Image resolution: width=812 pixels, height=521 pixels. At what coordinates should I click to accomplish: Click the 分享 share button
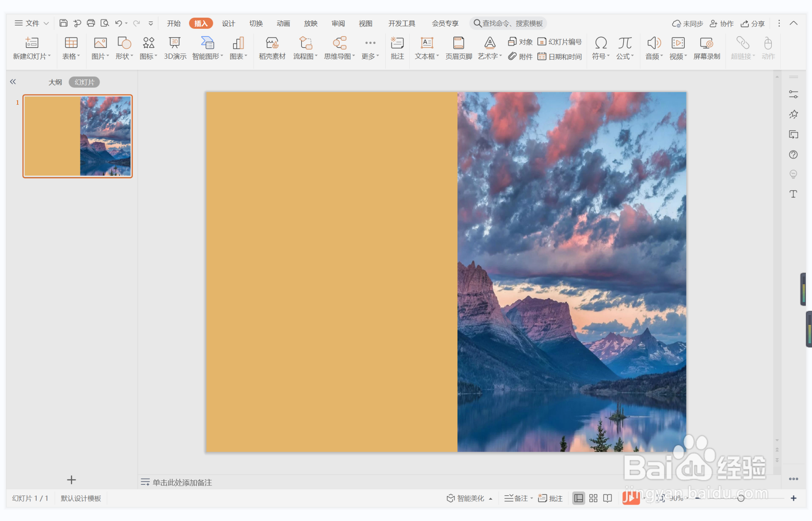[x=753, y=23]
